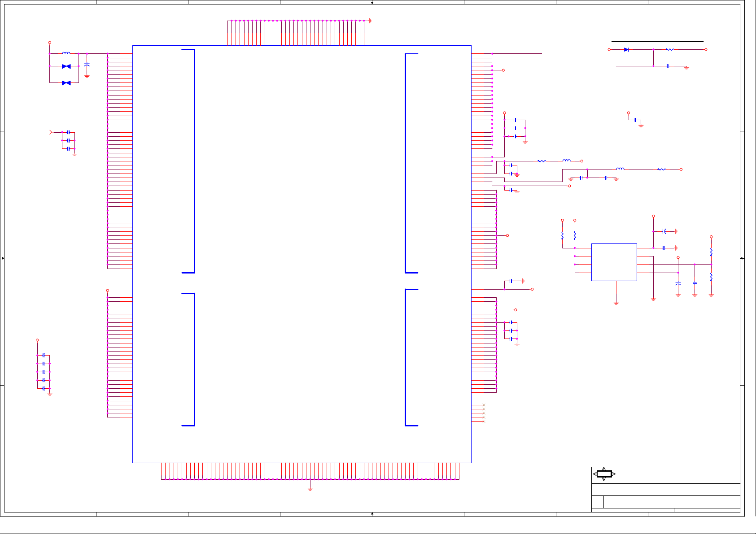
Task: Select the upper bidirectional diode at top-left
Action: tap(66, 66)
